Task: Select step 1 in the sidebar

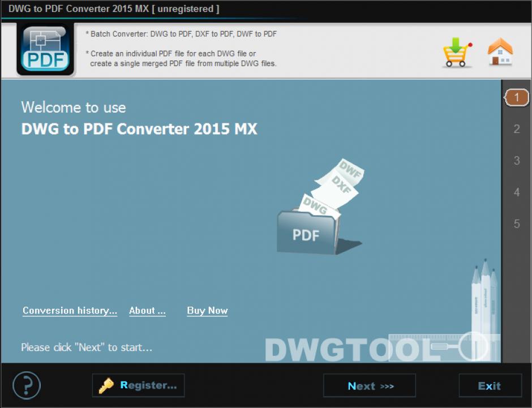Action: coord(516,97)
